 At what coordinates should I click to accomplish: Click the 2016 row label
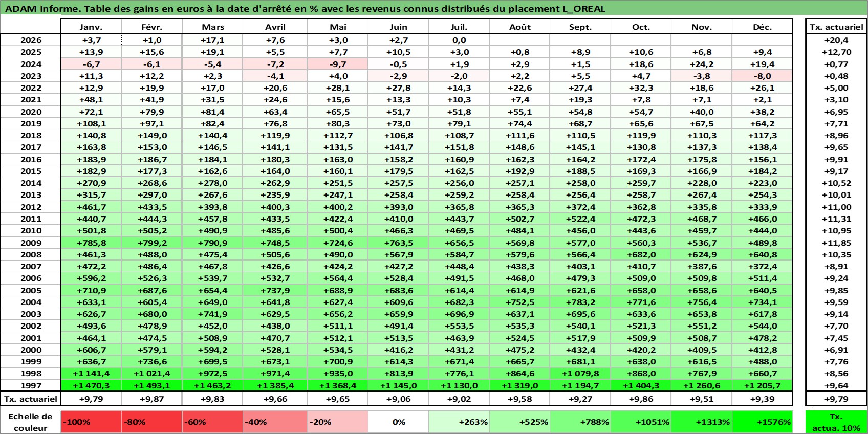[31, 159]
